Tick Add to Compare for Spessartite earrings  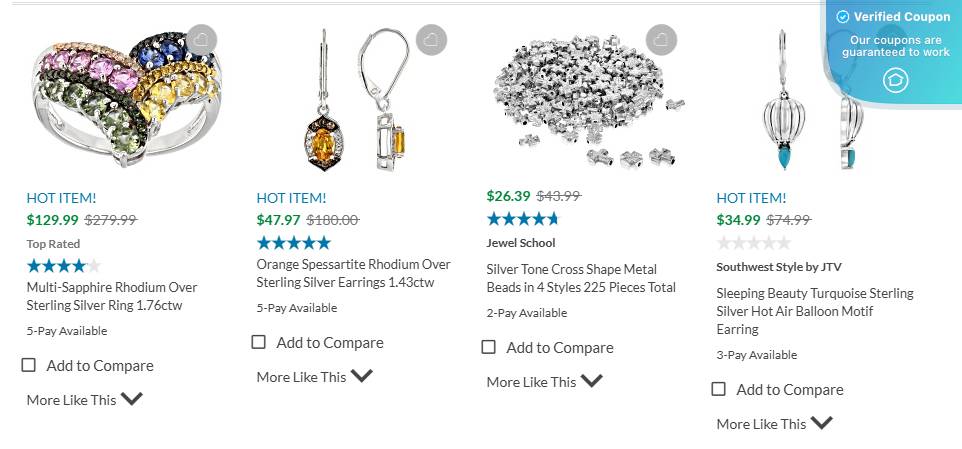click(259, 342)
